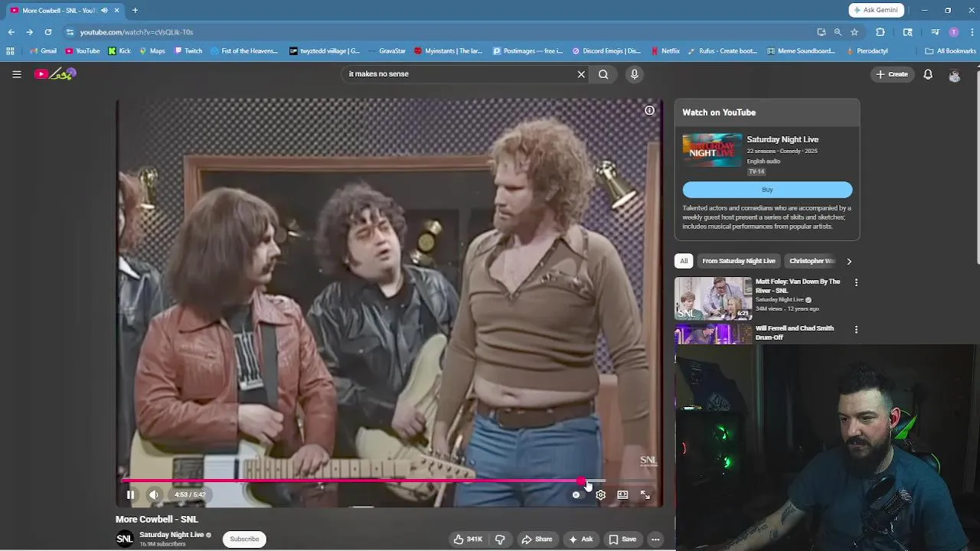Click the More Cowbell - SNL video title
This screenshot has width=980, height=551.
tap(157, 520)
